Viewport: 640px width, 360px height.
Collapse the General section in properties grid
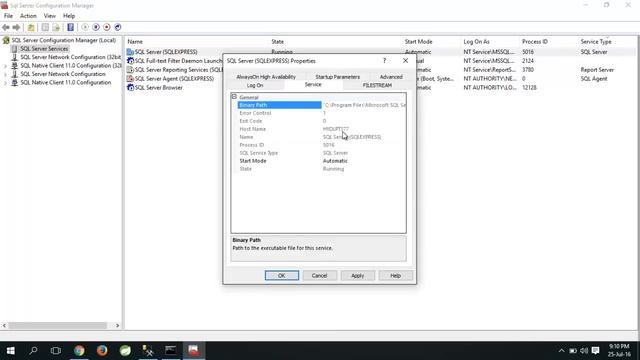point(234,97)
